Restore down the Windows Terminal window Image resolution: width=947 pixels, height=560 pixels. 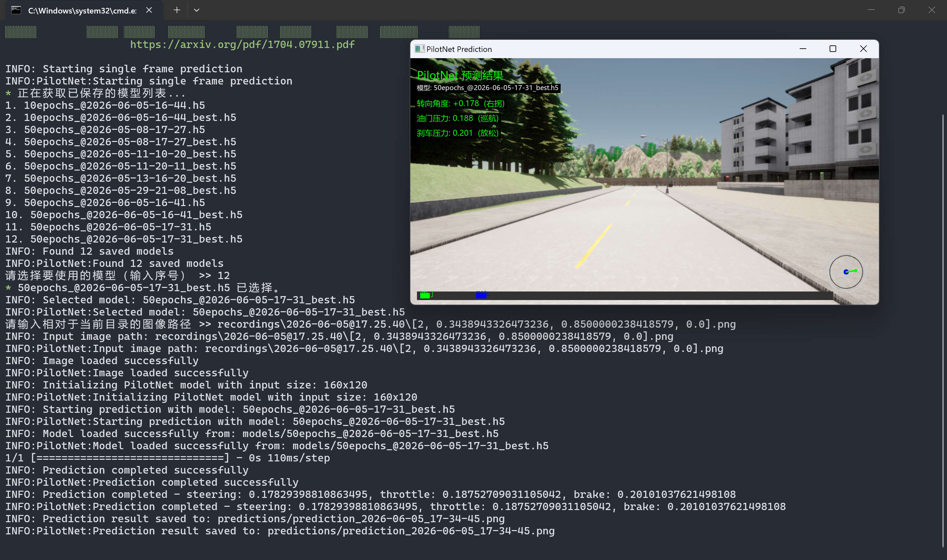point(901,10)
